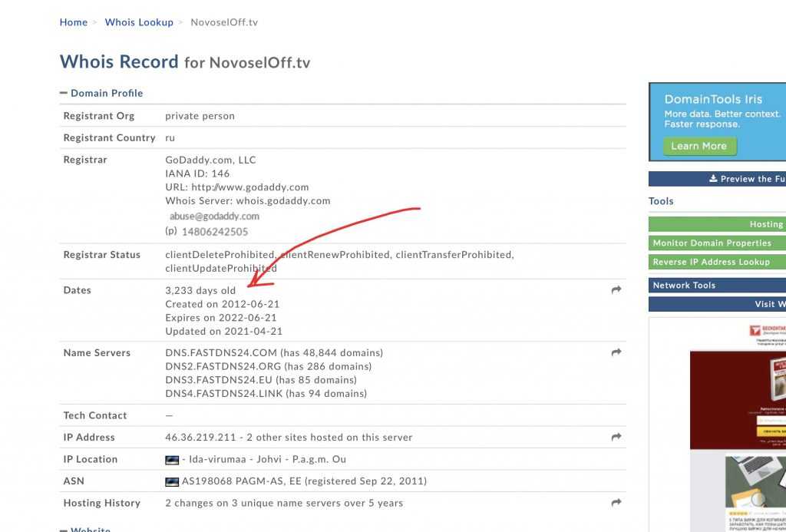The image size is (786, 532).
Task: Open Whois Lookup breadcrumb link
Action: [x=139, y=22]
